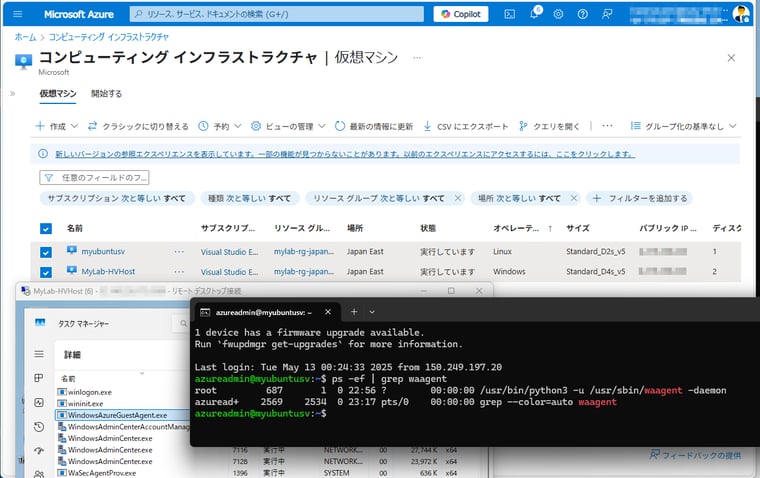Image resolution: width=760 pixels, height=478 pixels.
Task: Select wininit.exe in Task Manager list
Action: coord(85,403)
